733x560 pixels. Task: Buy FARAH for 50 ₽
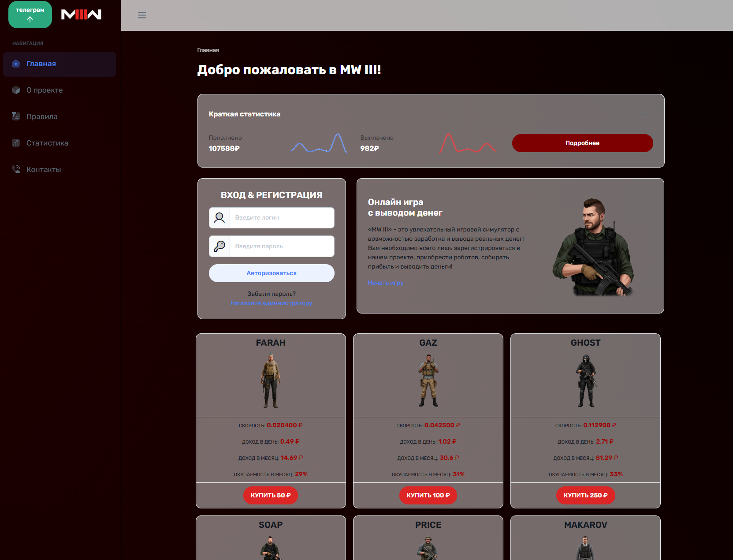[271, 495]
